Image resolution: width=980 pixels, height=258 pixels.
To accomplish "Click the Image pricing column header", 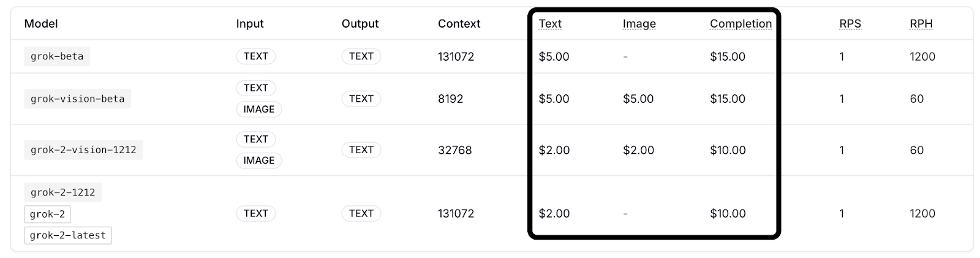I will [639, 24].
